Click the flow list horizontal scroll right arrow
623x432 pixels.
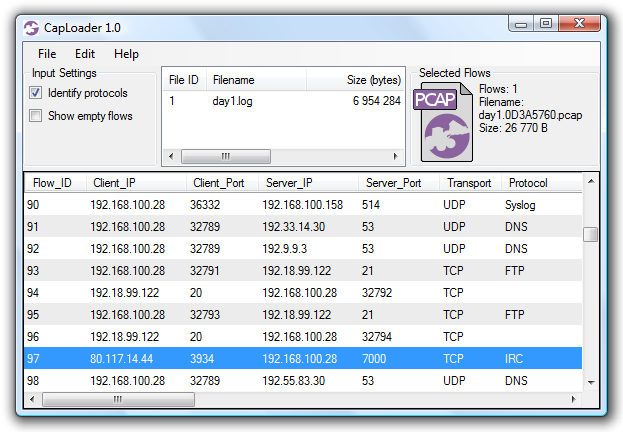pyautogui.click(x=574, y=399)
